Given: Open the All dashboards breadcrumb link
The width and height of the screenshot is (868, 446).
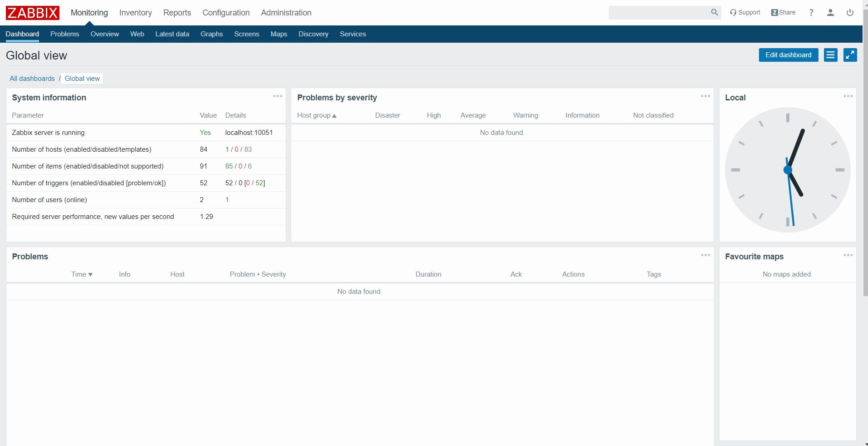Looking at the screenshot, I should (32, 79).
